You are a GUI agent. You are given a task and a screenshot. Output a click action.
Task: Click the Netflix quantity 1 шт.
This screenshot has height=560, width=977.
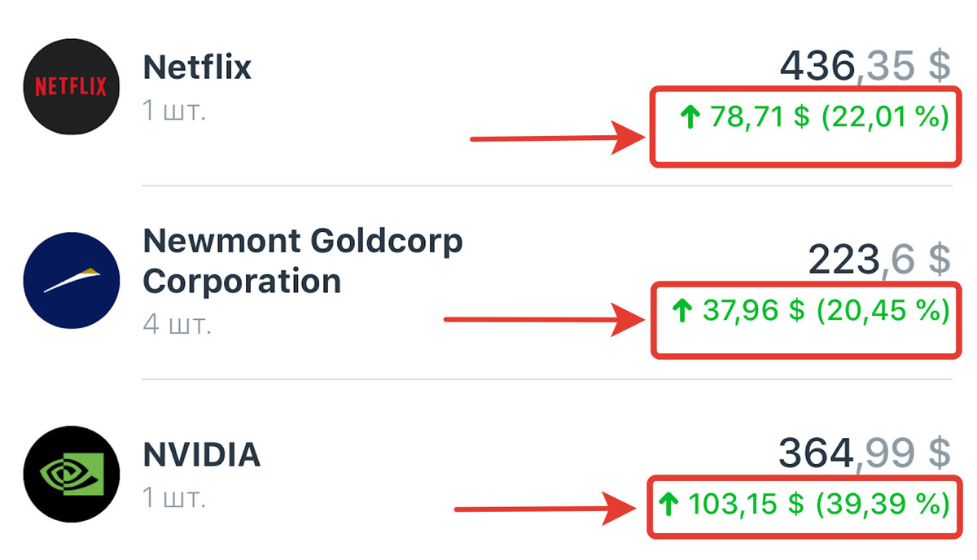point(174,110)
